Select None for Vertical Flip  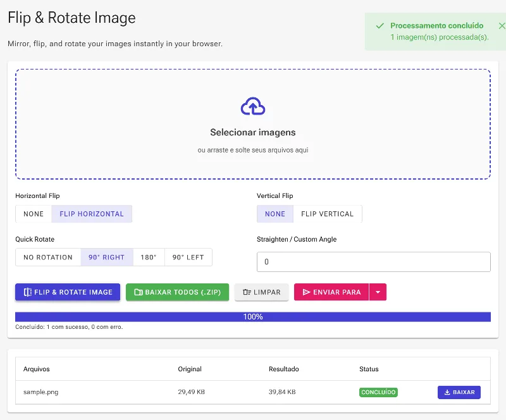[275, 214]
